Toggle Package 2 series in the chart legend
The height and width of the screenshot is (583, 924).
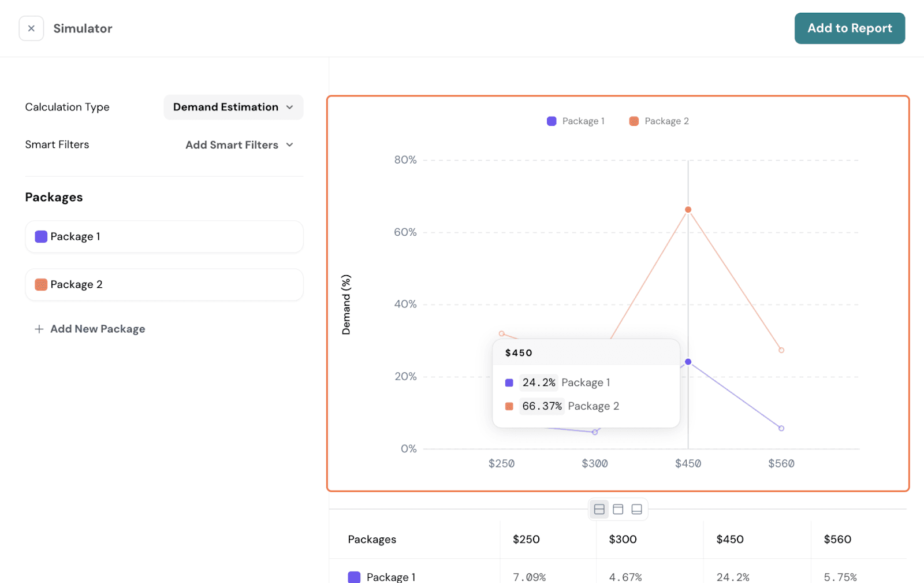(x=659, y=121)
